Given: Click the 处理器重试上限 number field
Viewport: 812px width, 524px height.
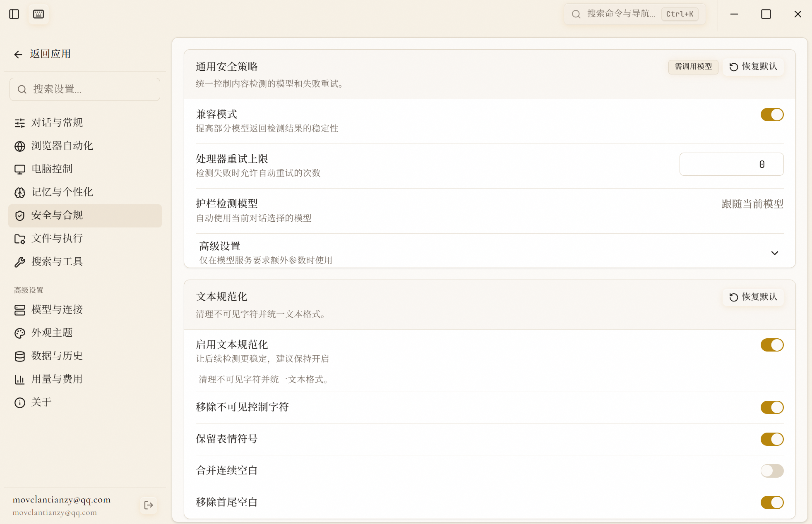Looking at the screenshot, I should tap(731, 164).
